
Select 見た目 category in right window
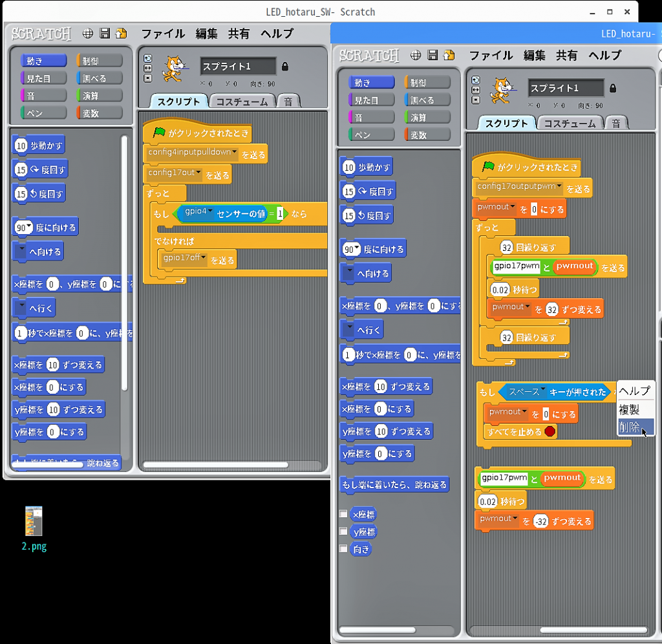pos(372,100)
